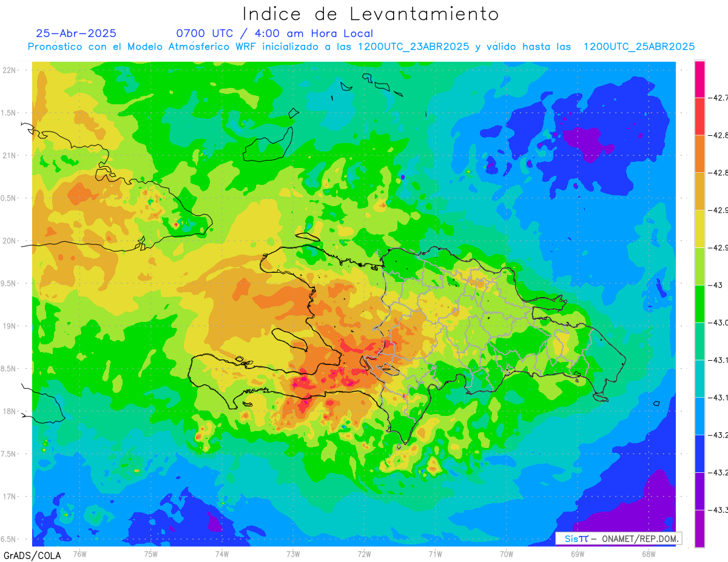
Task: Click the '20N' latitude label
Action: pos(10,241)
